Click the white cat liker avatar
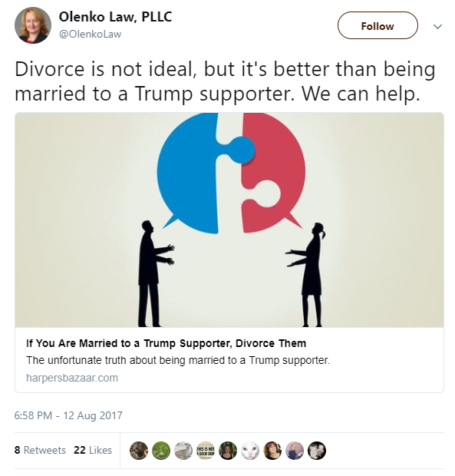The height and width of the screenshot is (476, 455). [x=250, y=450]
